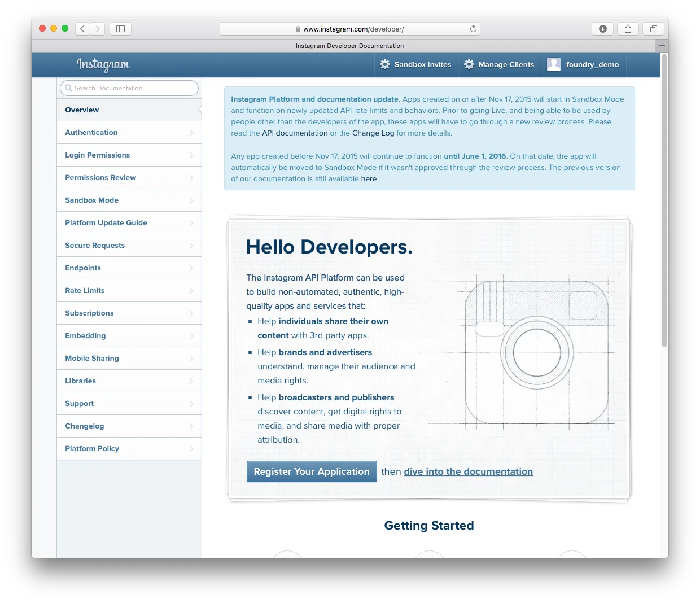This screenshot has width=700, height=603.
Task: Open the Platform Policy section
Action: click(129, 449)
